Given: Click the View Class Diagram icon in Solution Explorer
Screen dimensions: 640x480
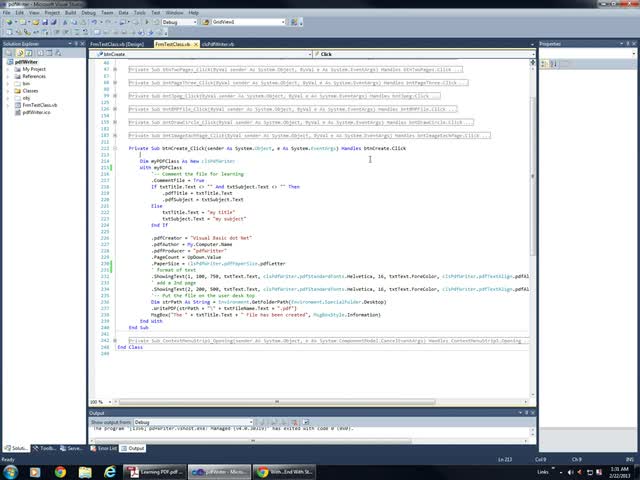Looking at the screenshot, I should [58, 53].
